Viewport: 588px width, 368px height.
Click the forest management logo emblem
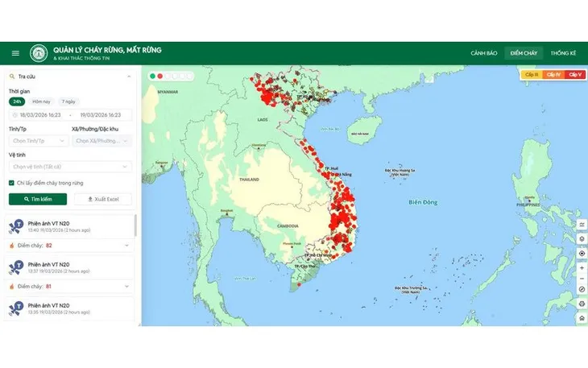click(39, 53)
